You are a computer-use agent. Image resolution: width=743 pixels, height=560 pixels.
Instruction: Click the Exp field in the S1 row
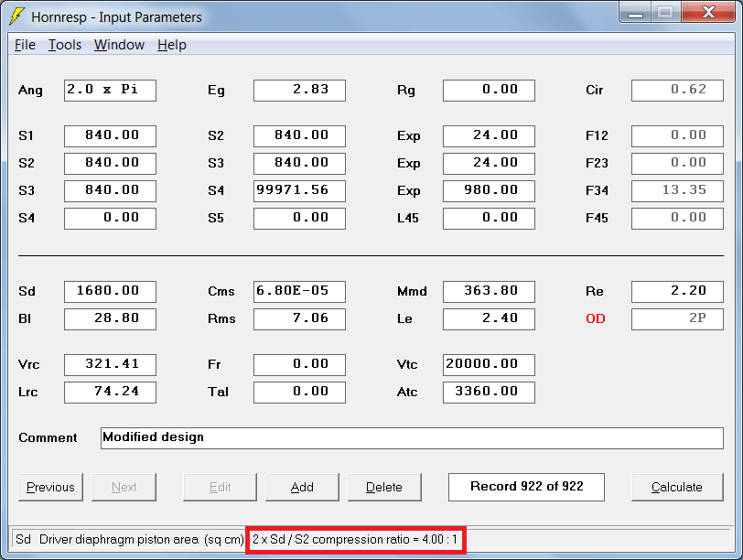[489, 136]
